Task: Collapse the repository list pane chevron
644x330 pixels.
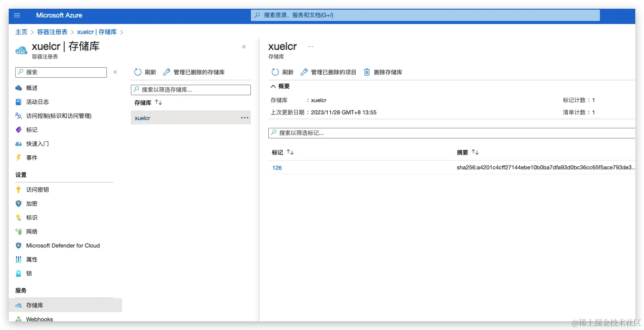Action: [x=244, y=47]
